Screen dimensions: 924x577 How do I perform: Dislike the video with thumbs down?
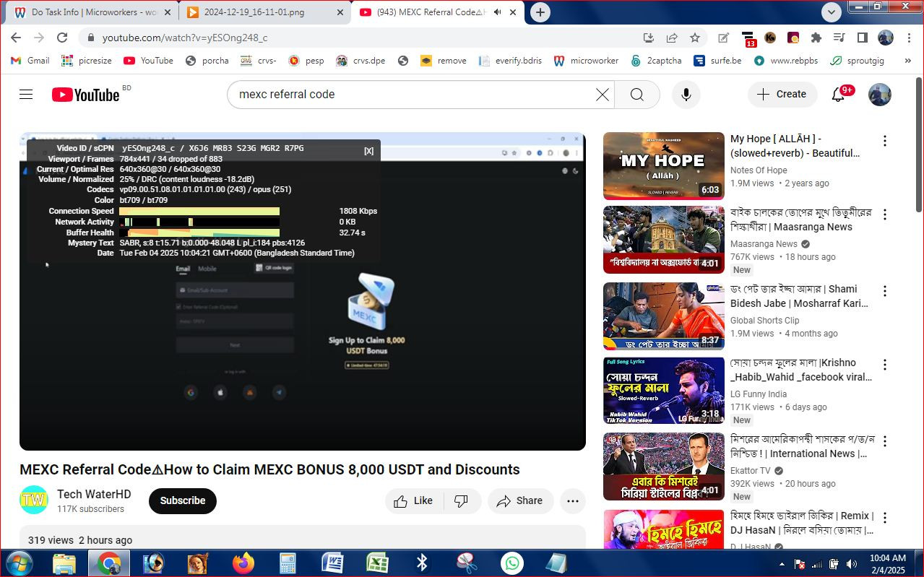click(461, 500)
